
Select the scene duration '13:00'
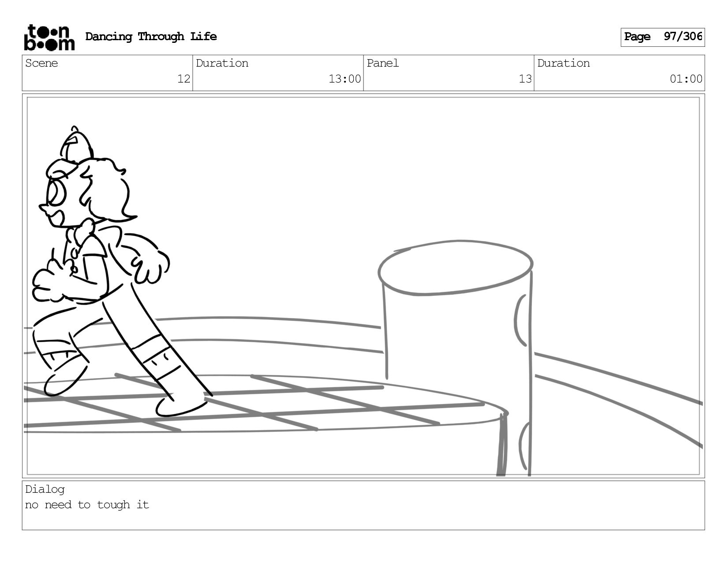(x=345, y=79)
